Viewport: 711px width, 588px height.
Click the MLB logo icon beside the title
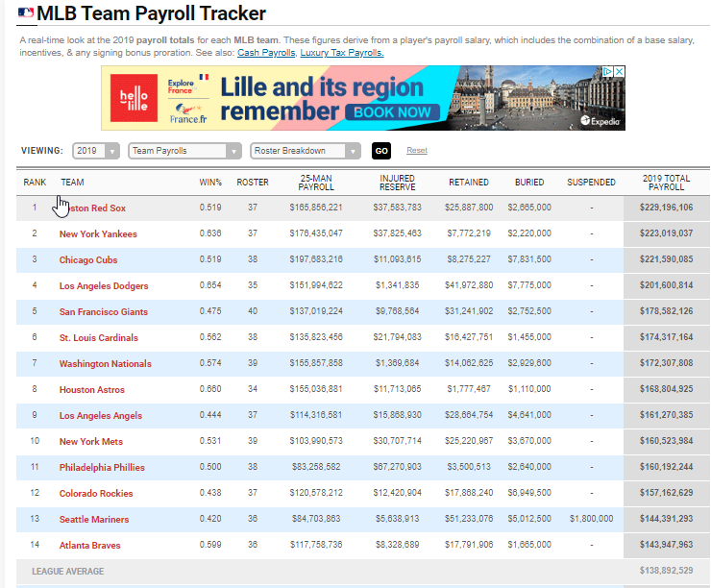coord(26,14)
